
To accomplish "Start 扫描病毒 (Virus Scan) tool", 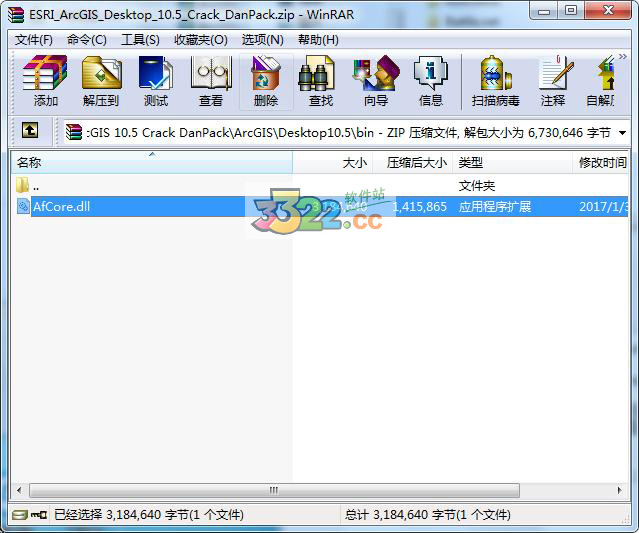I will 495,81.
